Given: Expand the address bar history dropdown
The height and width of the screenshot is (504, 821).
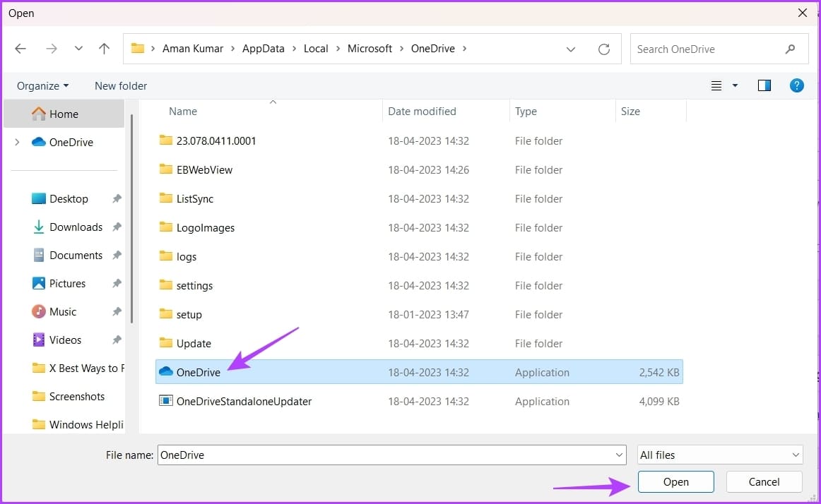Looking at the screenshot, I should click(x=571, y=49).
